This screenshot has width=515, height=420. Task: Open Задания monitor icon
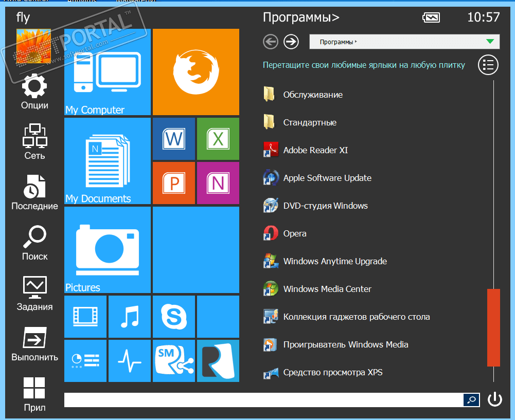tap(34, 294)
